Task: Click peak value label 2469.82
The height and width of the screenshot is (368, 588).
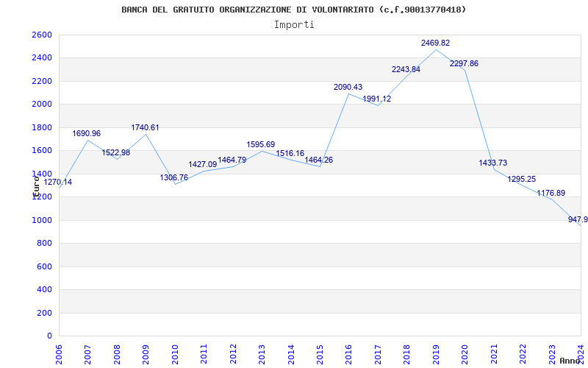Action: pos(435,43)
